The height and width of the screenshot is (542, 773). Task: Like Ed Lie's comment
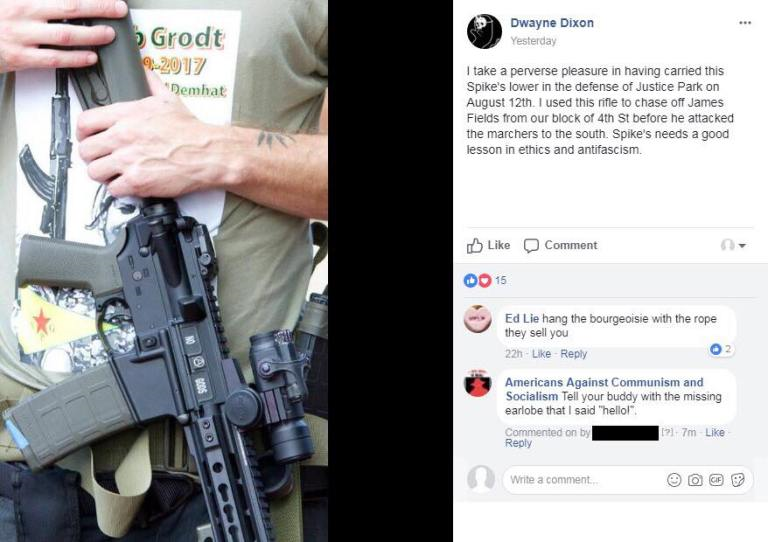541,354
